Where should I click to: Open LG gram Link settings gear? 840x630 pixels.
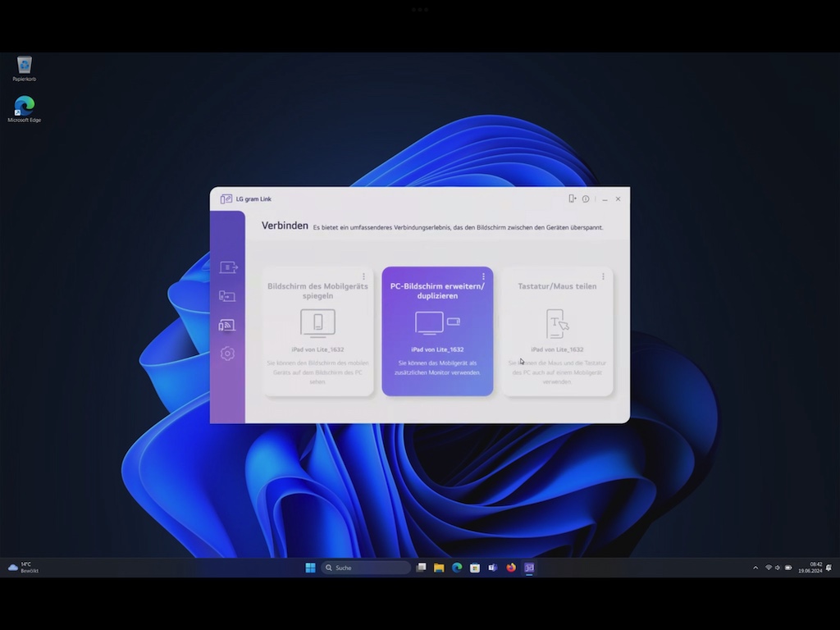[x=228, y=354]
